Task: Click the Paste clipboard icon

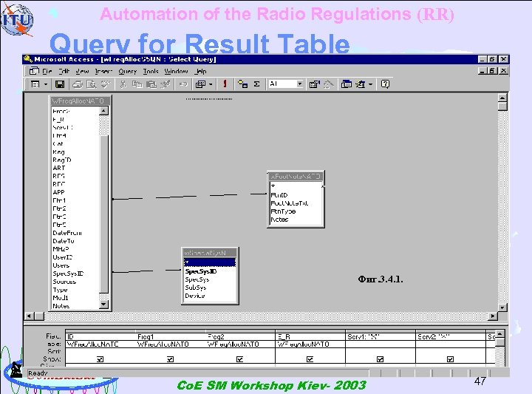Action: [151, 84]
